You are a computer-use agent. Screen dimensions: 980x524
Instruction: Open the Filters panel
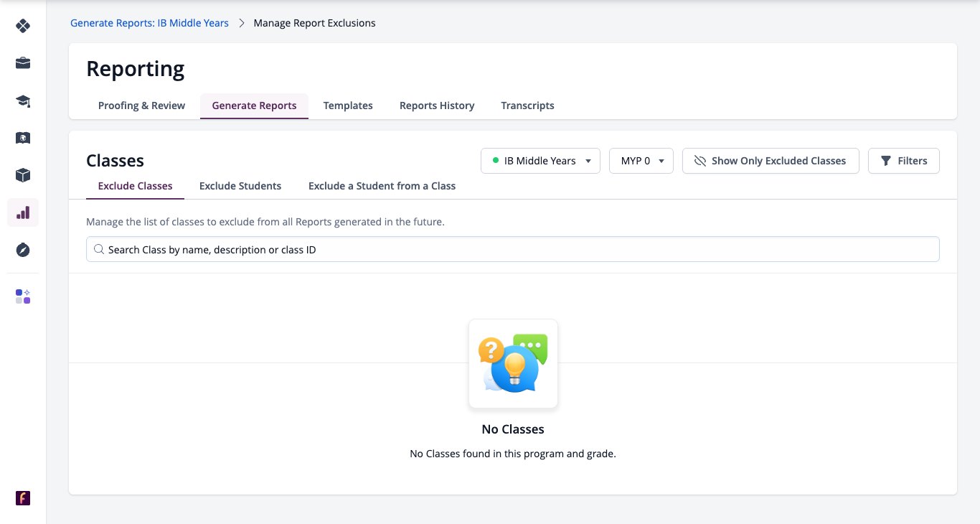pos(904,161)
